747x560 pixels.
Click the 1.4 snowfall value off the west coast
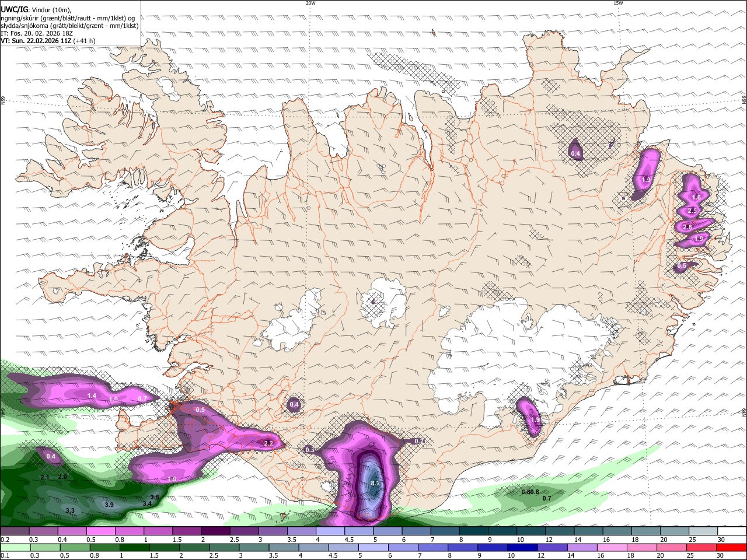pyautogui.click(x=92, y=396)
